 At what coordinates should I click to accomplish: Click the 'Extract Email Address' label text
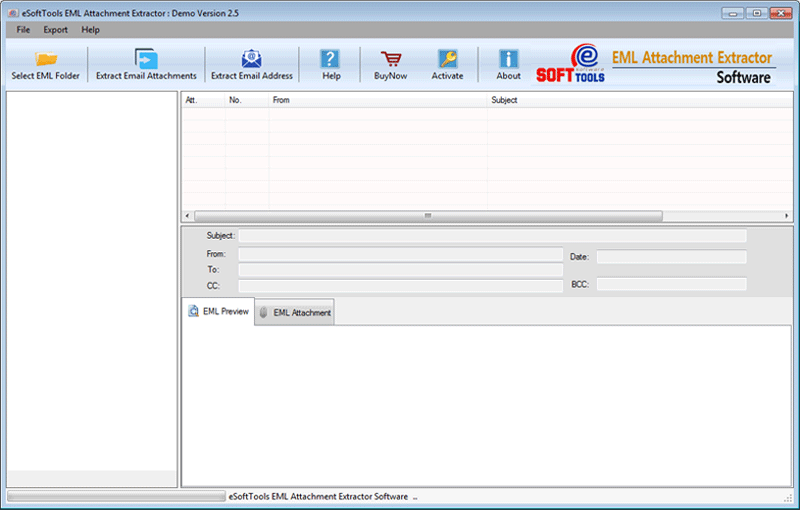tap(252, 75)
